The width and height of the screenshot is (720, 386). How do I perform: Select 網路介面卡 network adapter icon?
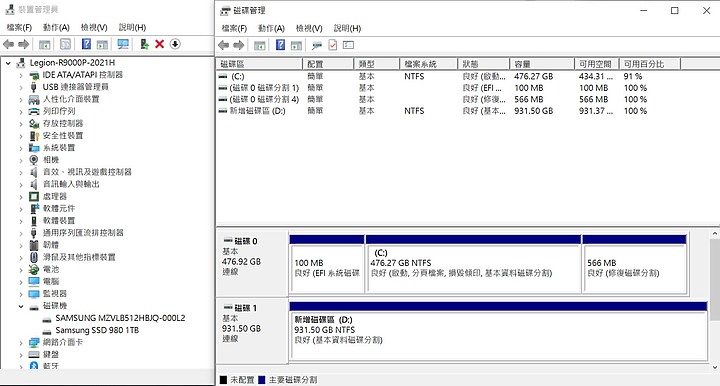pyautogui.click(x=34, y=342)
